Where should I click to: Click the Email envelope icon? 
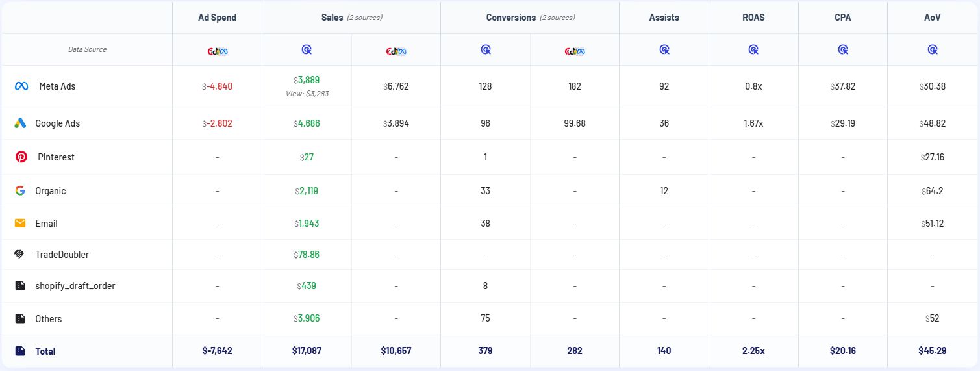(x=20, y=224)
